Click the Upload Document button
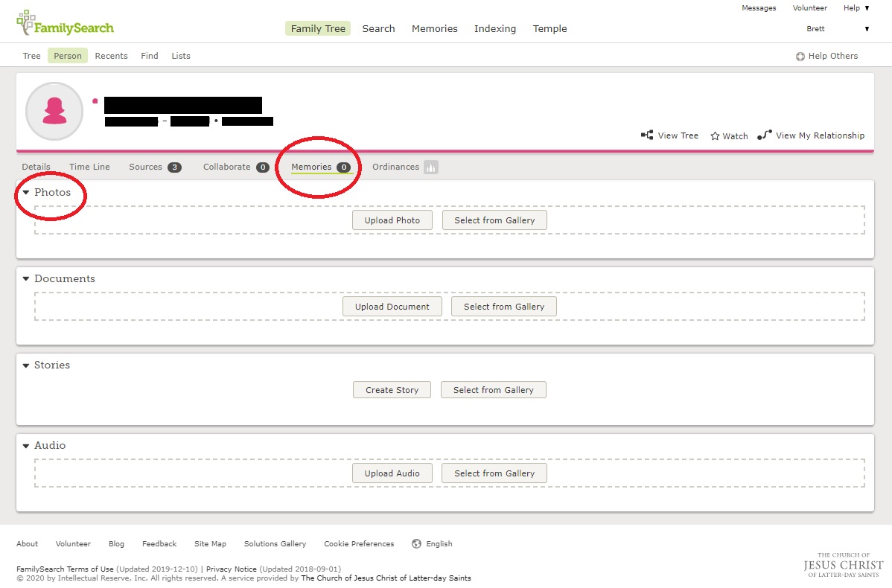 [392, 307]
